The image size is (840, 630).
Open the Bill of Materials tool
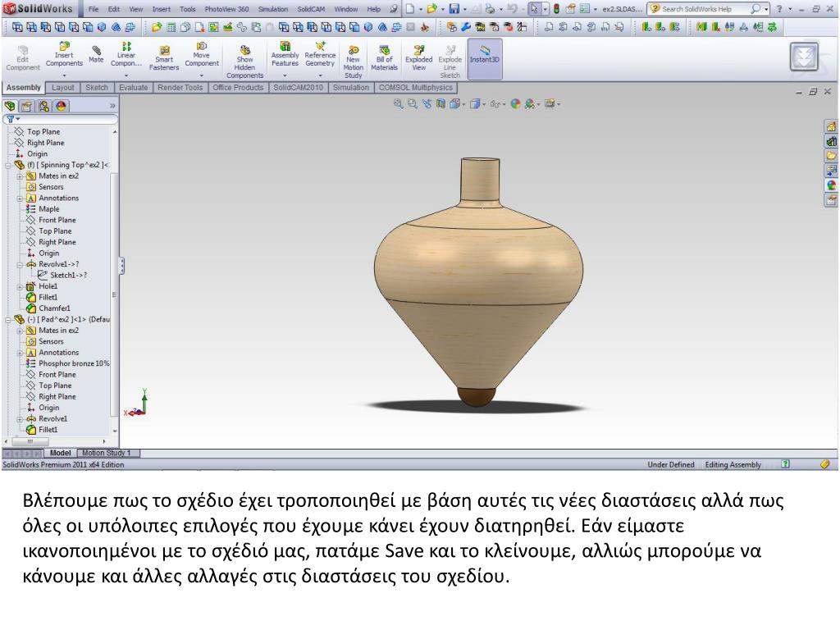384,56
